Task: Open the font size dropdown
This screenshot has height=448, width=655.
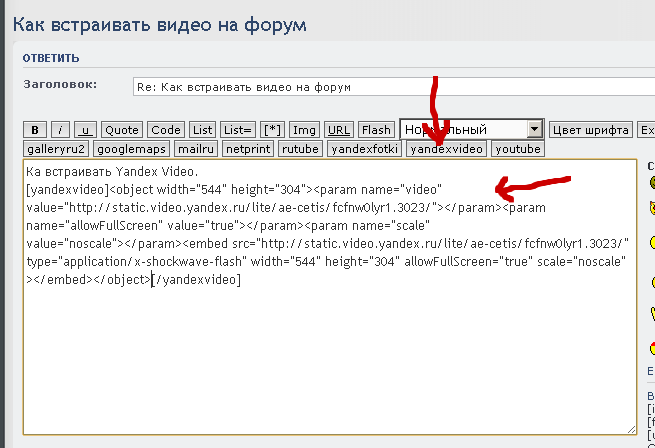Action: [534, 130]
